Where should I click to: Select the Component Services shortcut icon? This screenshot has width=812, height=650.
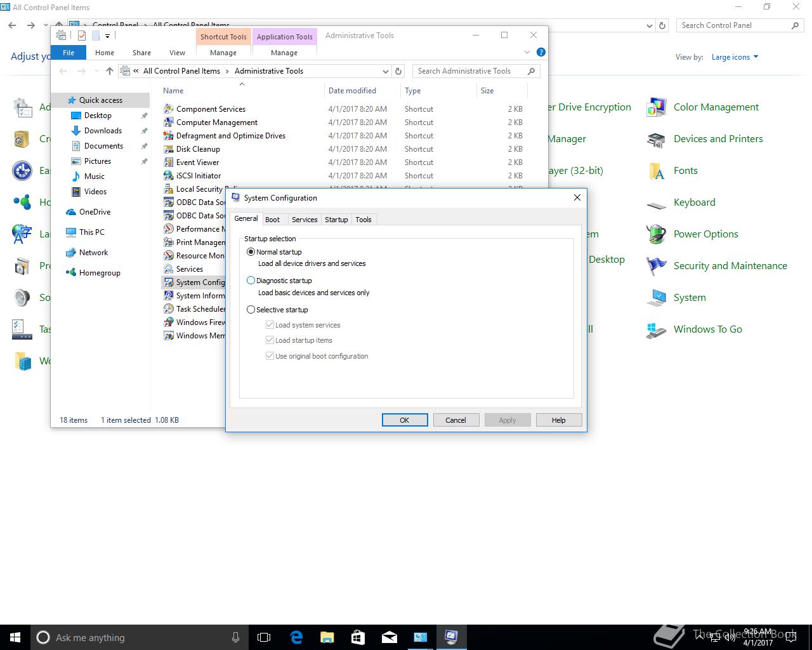[x=169, y=109]
